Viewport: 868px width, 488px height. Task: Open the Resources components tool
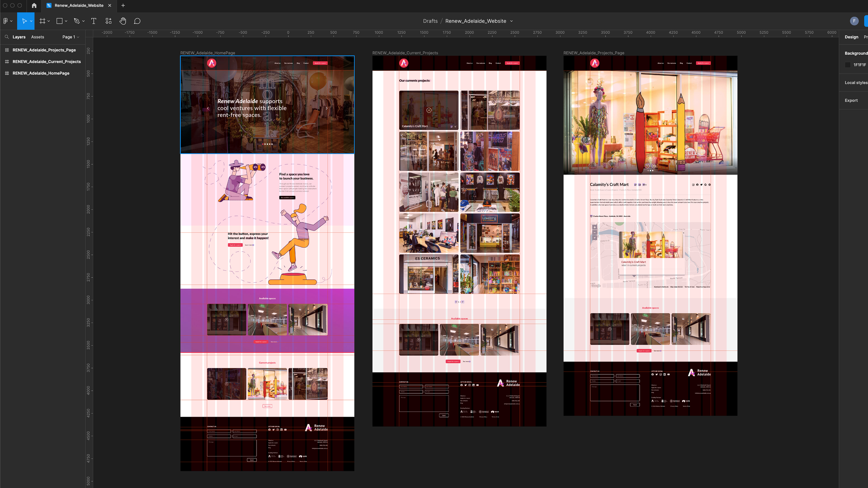click(x=108, y=21)
